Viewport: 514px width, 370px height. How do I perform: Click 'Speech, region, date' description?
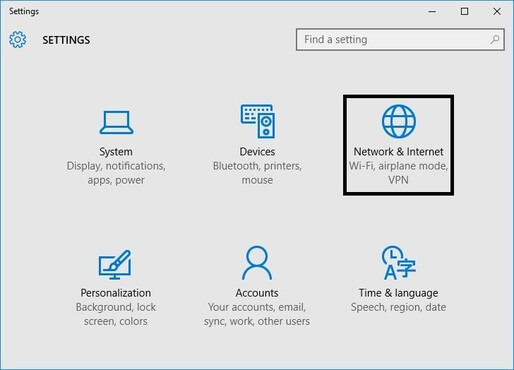[398, 307]
